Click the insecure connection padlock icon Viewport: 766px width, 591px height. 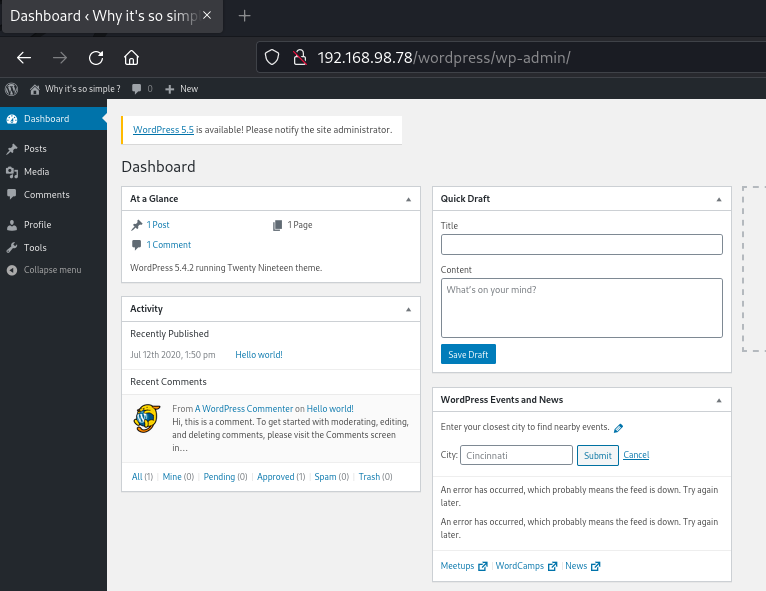coord(299,58)
